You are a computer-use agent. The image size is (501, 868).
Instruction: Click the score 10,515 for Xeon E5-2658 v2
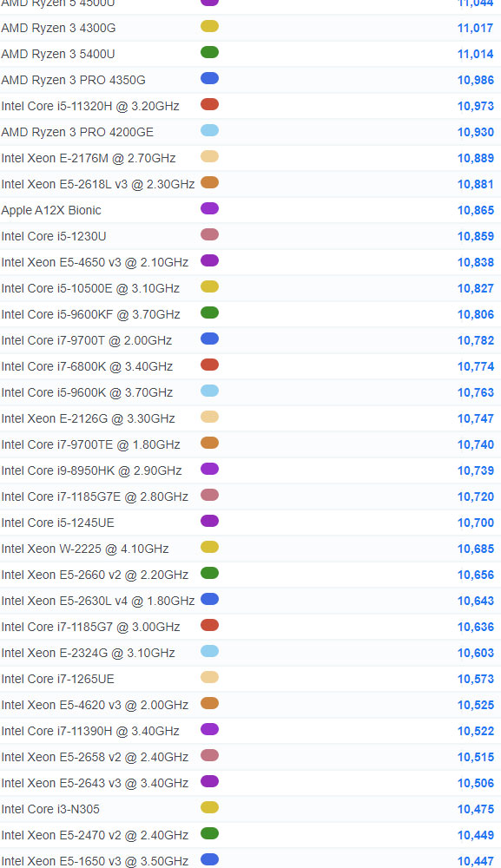[x=476, y=757]
